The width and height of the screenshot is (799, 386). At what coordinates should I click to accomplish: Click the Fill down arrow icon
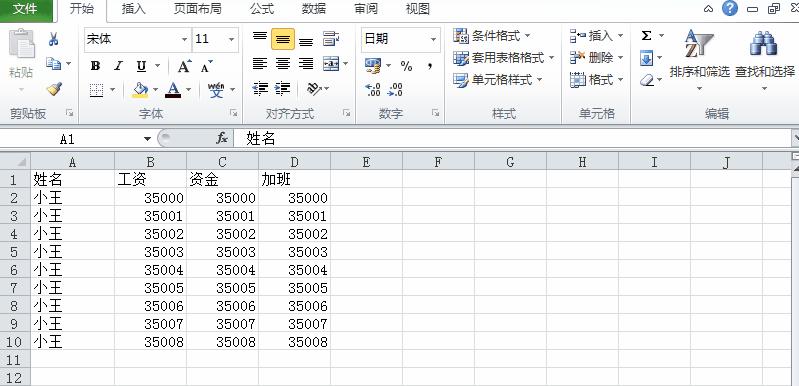tap(646, 58)
